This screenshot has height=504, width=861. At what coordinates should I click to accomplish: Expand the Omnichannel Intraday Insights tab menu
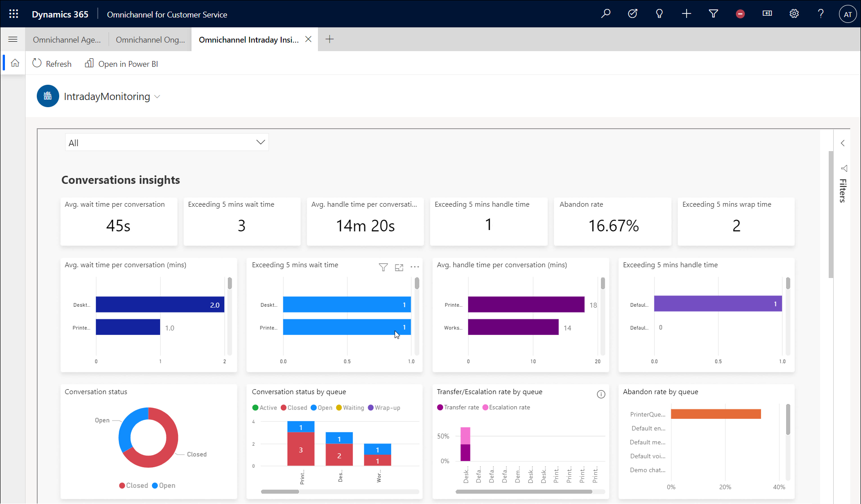point(248,39)
